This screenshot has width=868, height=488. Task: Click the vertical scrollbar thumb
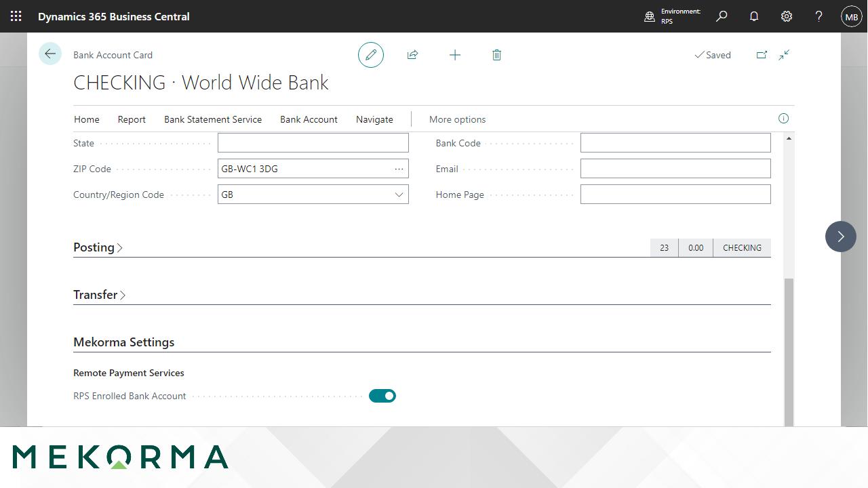pyautogui.click(x=788, y=351)
